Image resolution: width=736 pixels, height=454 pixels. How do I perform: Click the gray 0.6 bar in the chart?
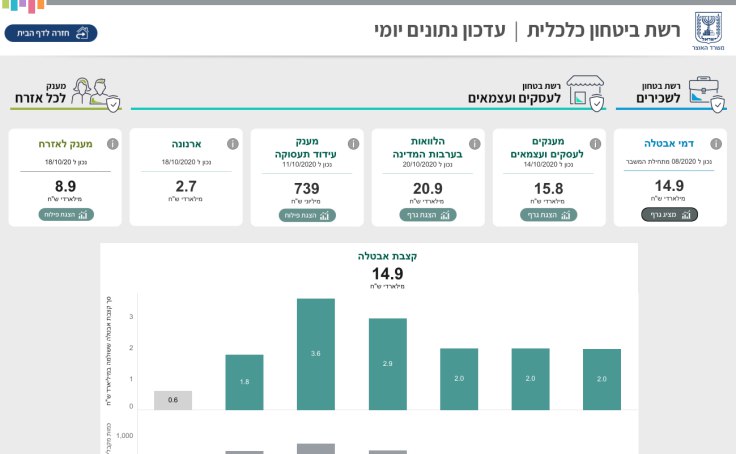(x=173, y=400)
